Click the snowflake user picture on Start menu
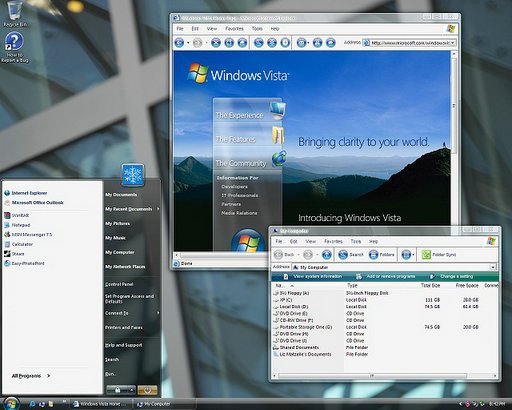512x410 pixels. (x=133, y=174)
